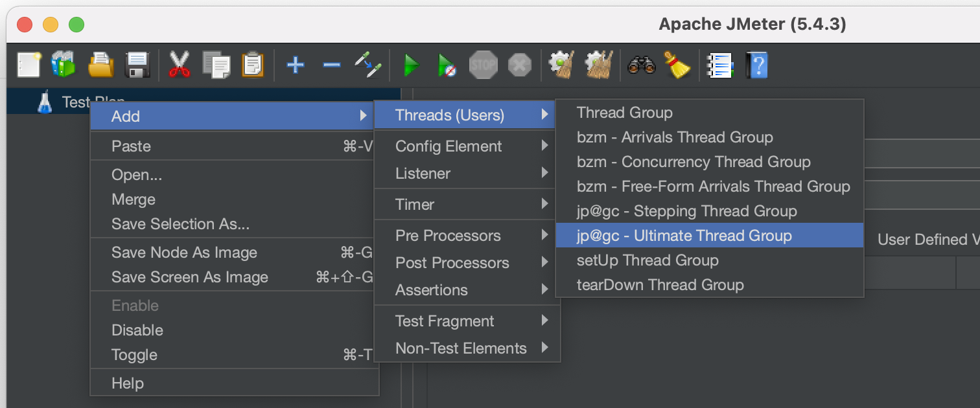Save the test plan using floppy icon
980x408 pixels.
click(x=137, y=65)
